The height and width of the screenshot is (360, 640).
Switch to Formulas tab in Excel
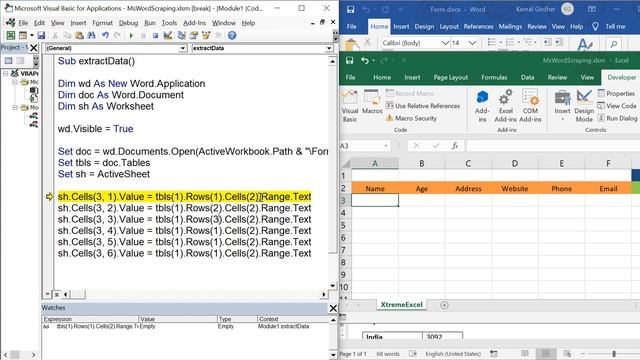coord(494,77)
